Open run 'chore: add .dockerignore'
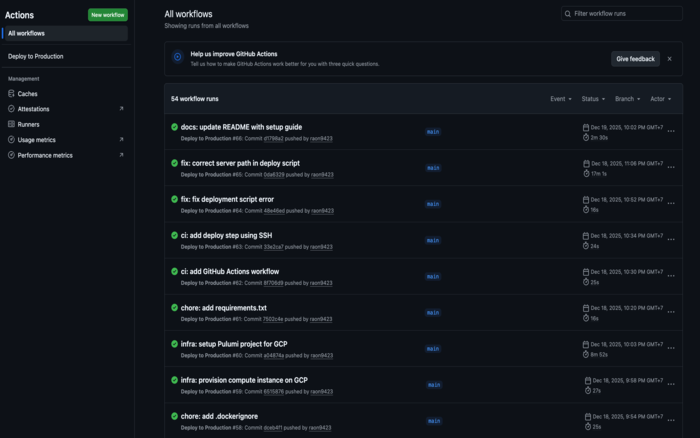 point(219,417)
